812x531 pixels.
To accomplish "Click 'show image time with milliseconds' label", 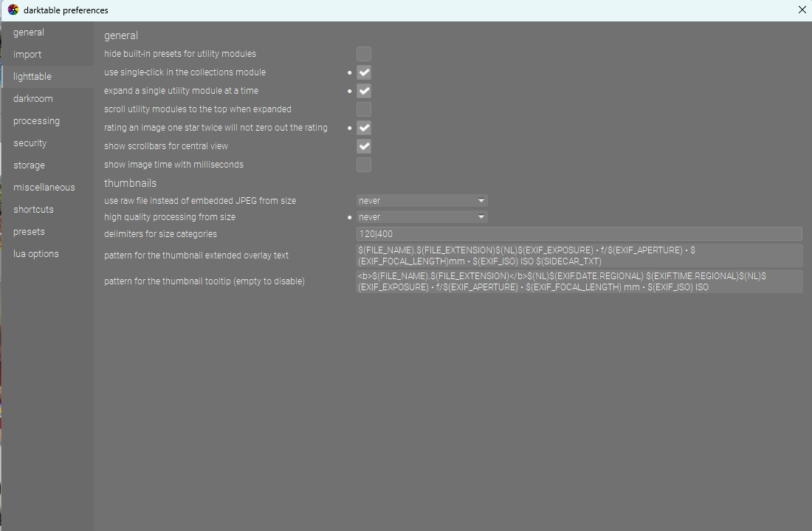I will [173, 164].
